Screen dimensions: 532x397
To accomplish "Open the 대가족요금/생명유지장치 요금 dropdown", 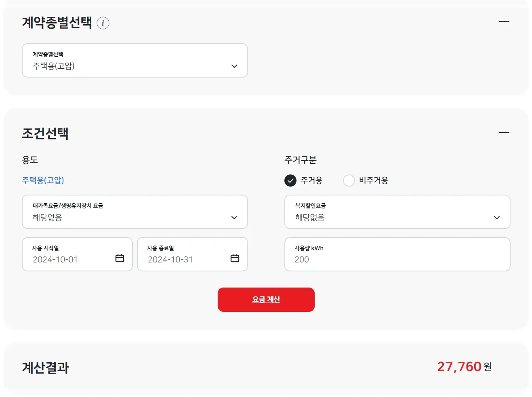I will (x=135, y=212).
